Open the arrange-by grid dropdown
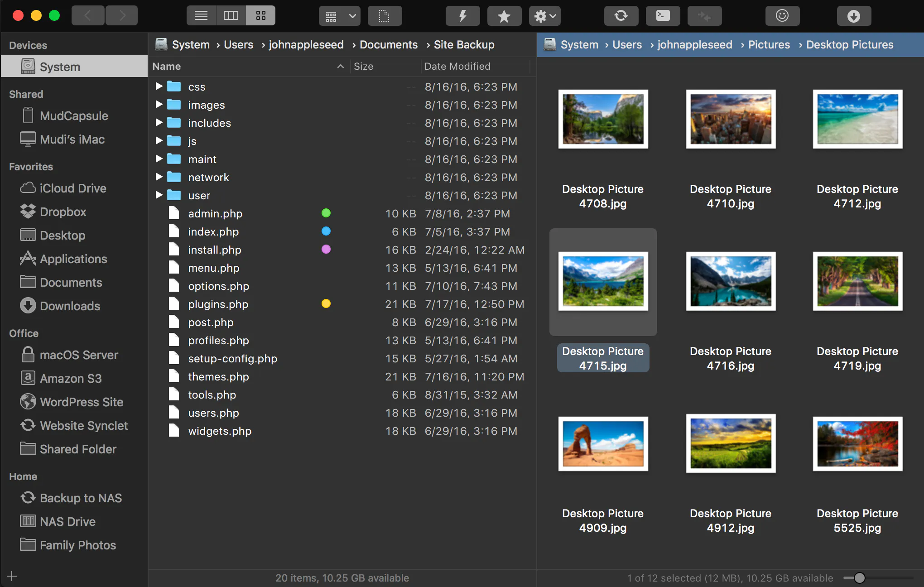924x587 pixels. tap(340, 16)
